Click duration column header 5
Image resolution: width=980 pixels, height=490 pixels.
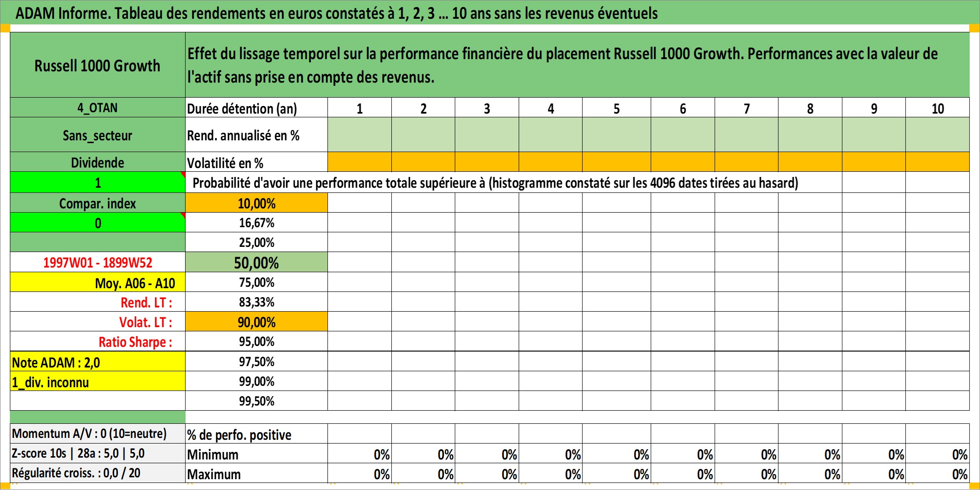point(617,108)
